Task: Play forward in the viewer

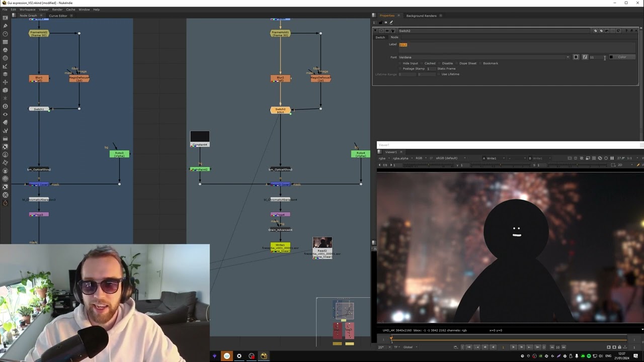Action: click(513, 347)
